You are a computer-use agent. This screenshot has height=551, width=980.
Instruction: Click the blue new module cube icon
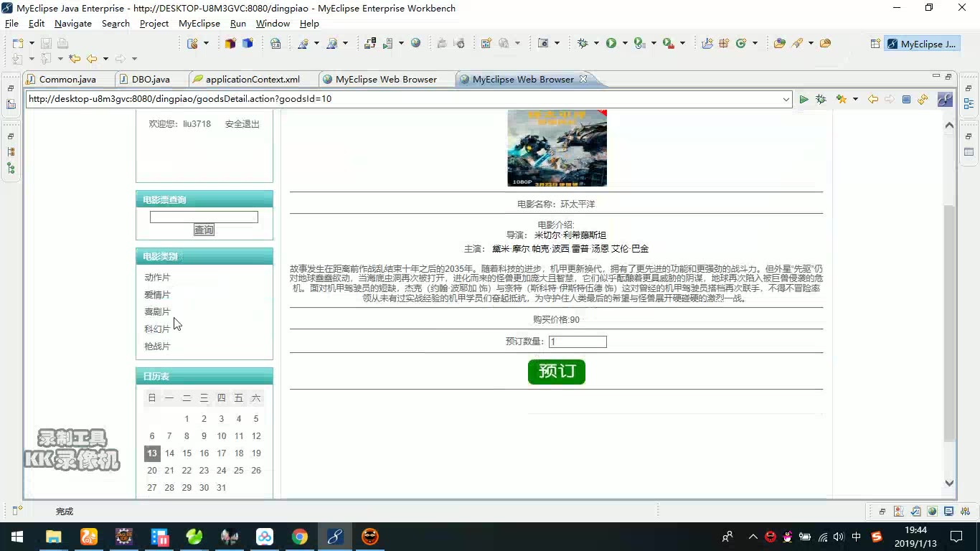pyautogui.click(x=248, y=44)
